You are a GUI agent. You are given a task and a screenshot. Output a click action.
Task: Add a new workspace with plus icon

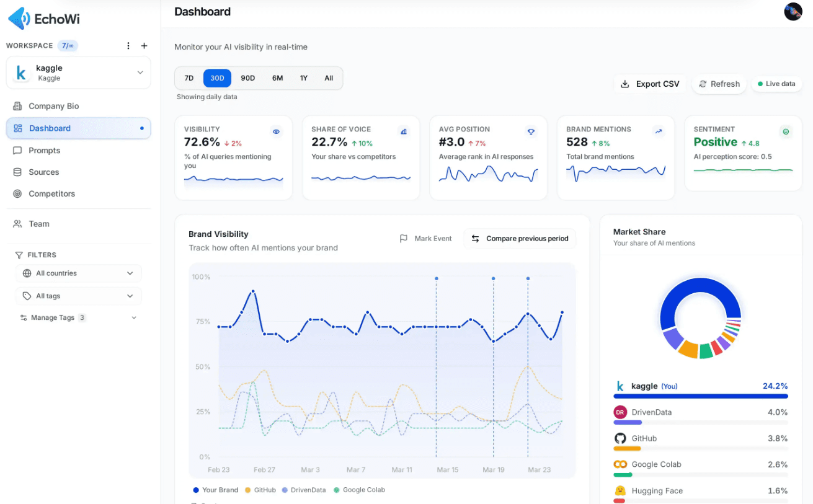point(144,46)
